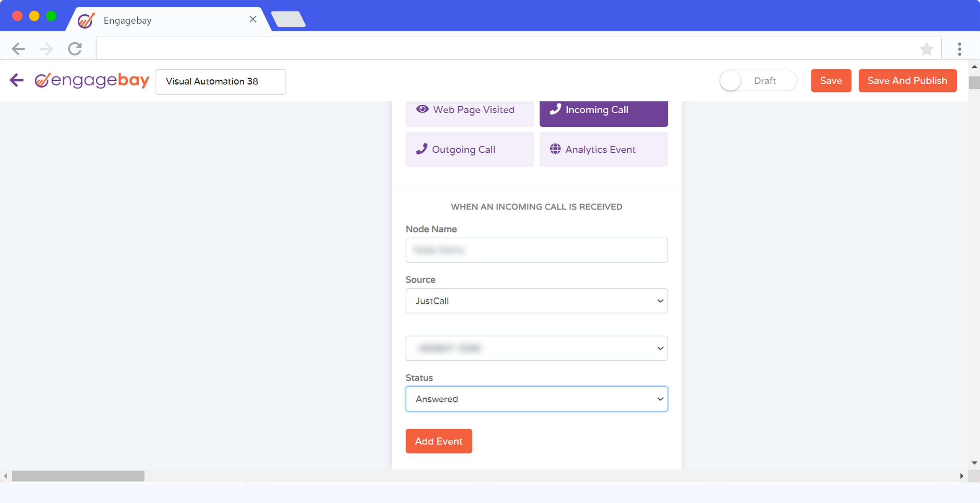Select the Web Page Visited trigger
980x503 pixels.
coord(469,110)
